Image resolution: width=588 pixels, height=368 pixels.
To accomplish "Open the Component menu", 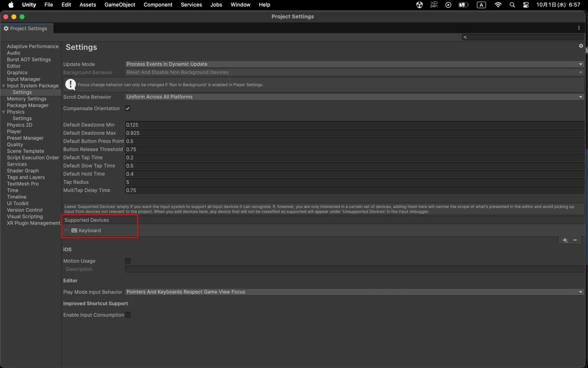I will [158, 5].
